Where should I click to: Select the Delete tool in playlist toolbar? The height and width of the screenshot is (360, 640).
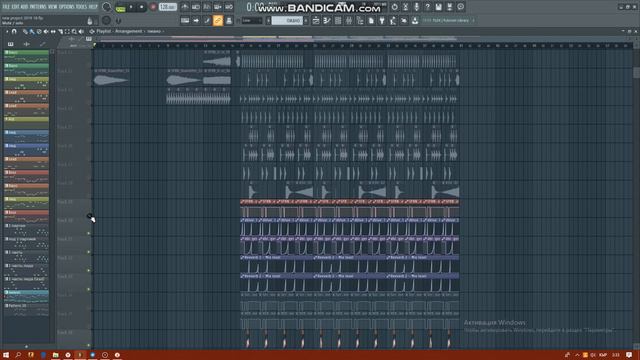[x=39, y=31]
